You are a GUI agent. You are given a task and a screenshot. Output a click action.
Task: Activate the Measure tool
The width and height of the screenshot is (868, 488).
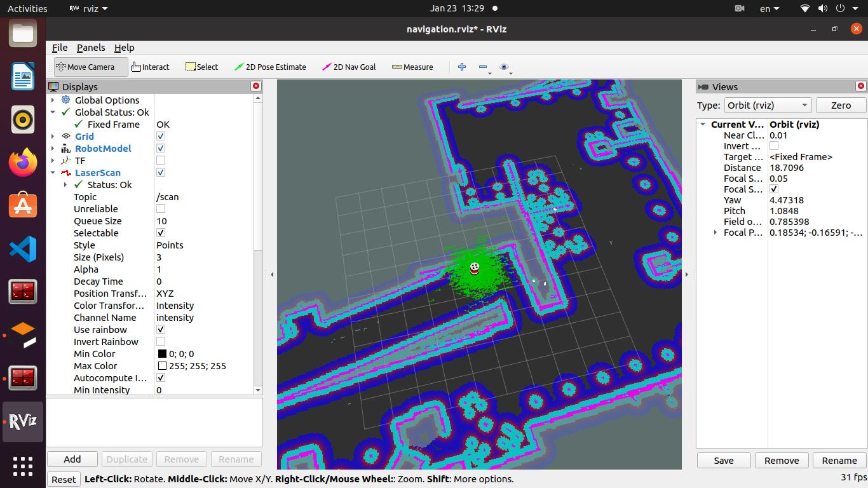[412, 67]
